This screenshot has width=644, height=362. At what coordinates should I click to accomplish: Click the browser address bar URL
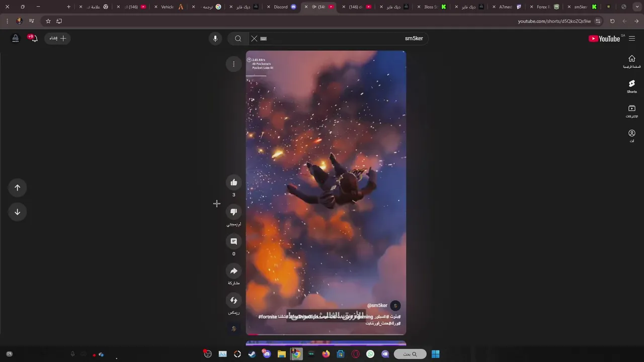554,21
